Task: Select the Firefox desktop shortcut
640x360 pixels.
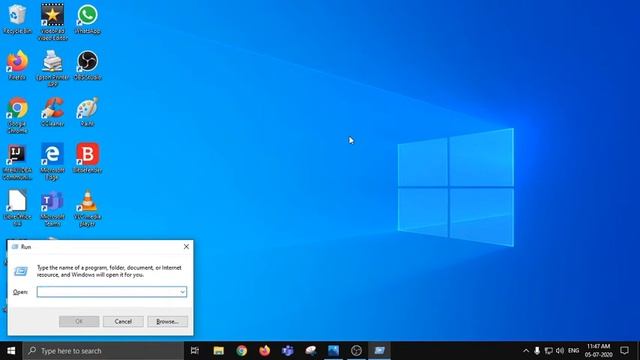Action: (17, 65)
